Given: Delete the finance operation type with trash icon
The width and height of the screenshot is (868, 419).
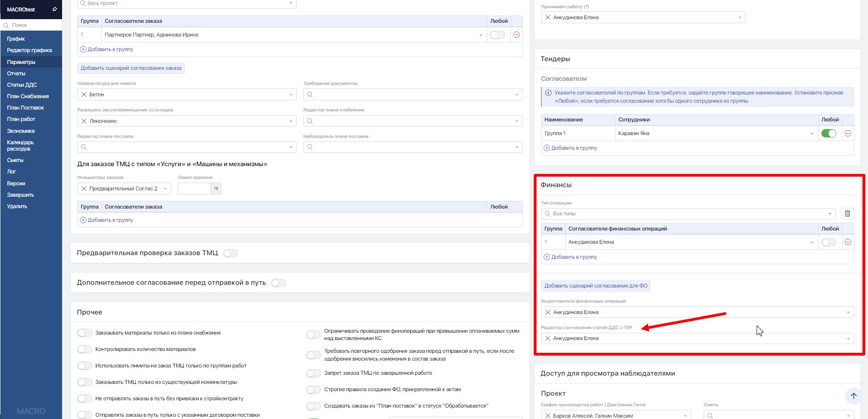Looking at the screenshot, I should pos(847,214).
